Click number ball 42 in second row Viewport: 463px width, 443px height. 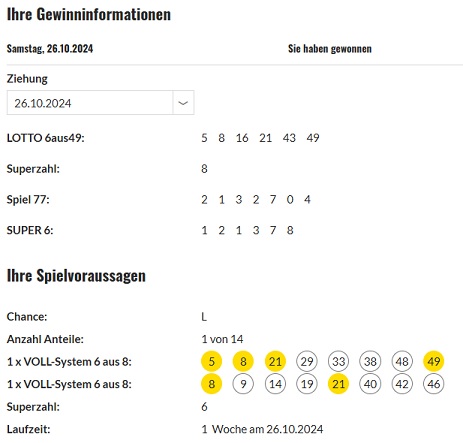point(402,384)
